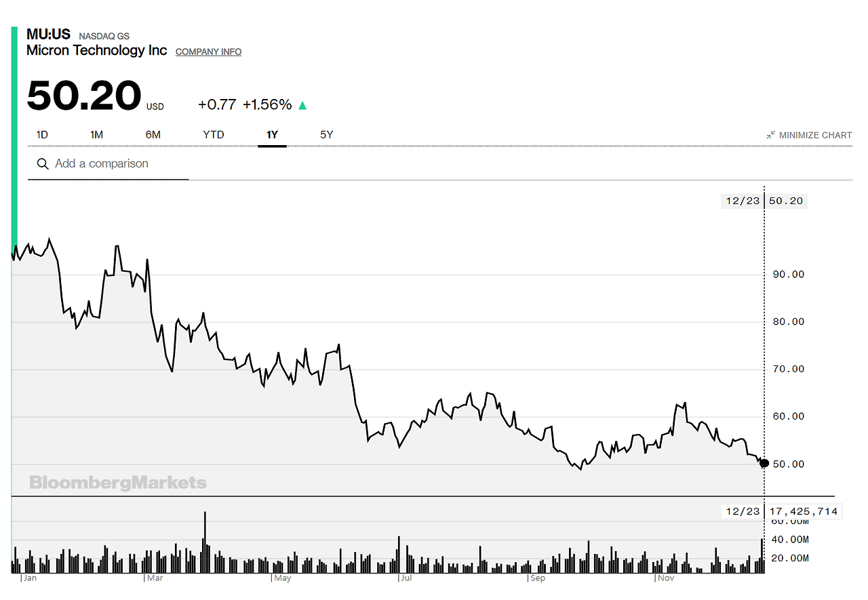This screenshot has height=600, width=868.
Task: Click the 90.00 price axis label
Action: tap(788, 275)
